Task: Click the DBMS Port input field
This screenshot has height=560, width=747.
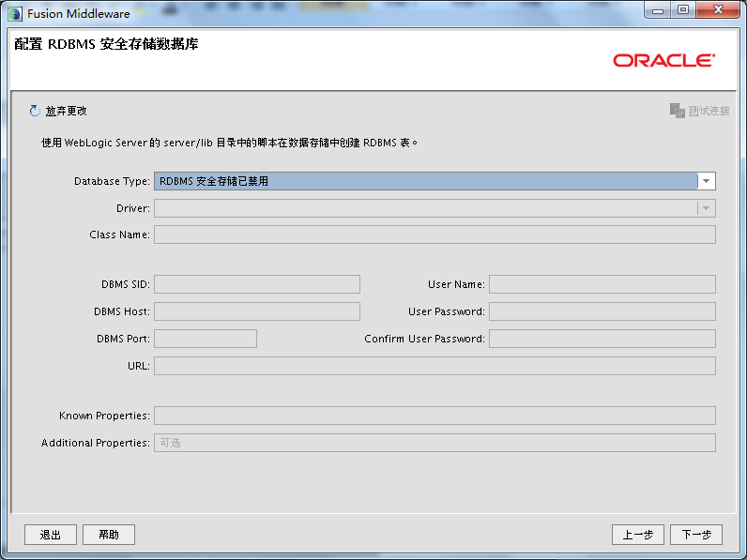Action: 206,339
